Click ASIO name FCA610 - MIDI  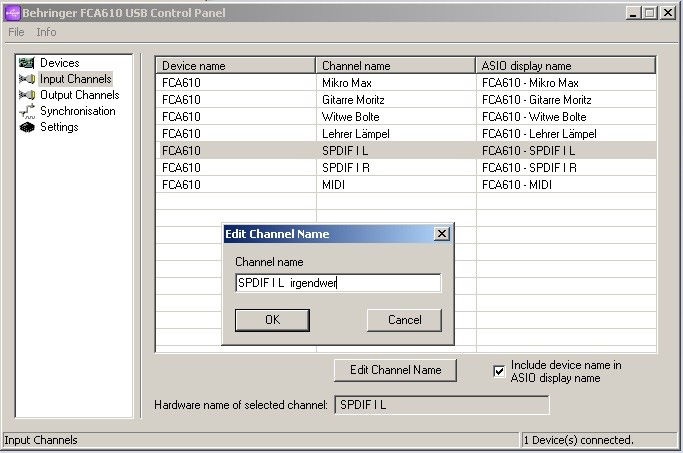tap(517, 185)
